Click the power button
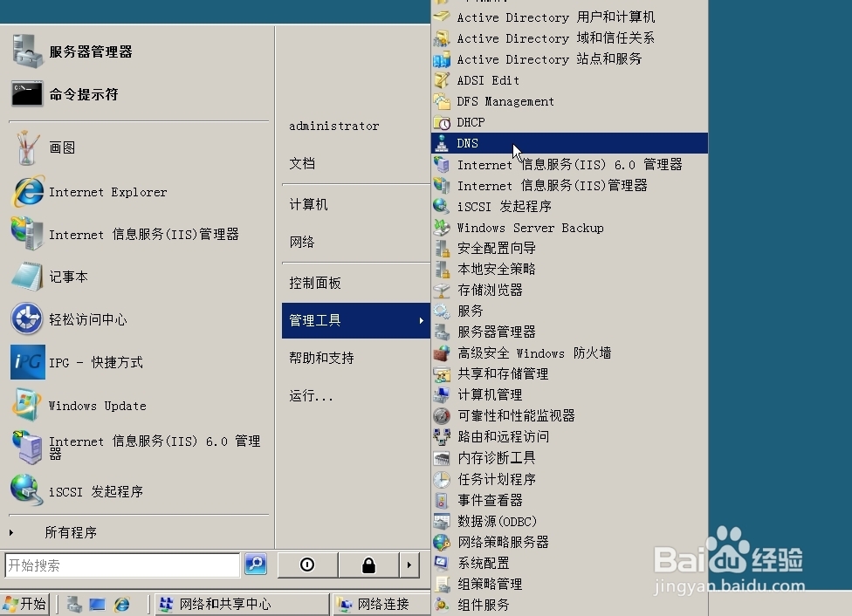The image size is (852, 616). [x=307, y=565]
